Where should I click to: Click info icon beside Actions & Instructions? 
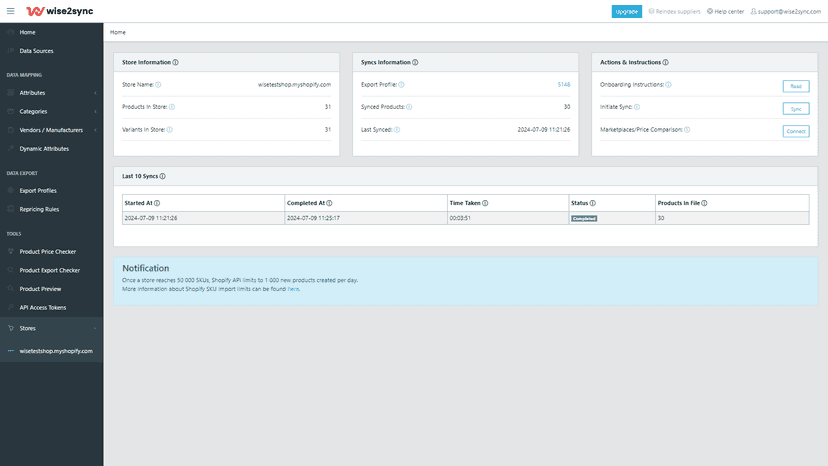665,62
